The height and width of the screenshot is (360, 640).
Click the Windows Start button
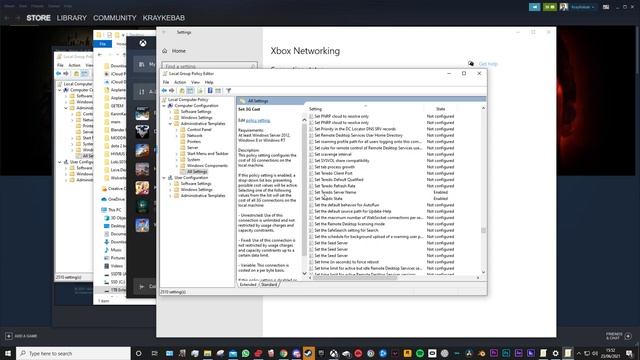click(8, 353)
